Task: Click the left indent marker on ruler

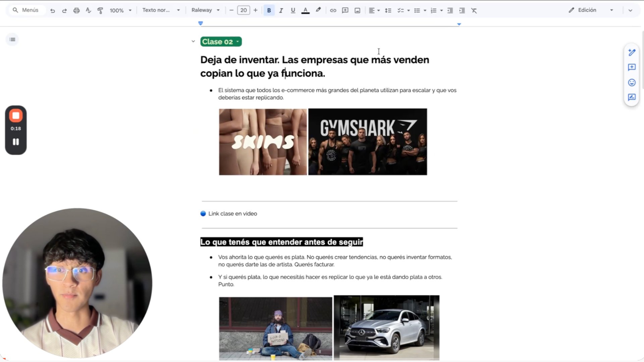Action: pyautogui.click(x=201, y=23)
